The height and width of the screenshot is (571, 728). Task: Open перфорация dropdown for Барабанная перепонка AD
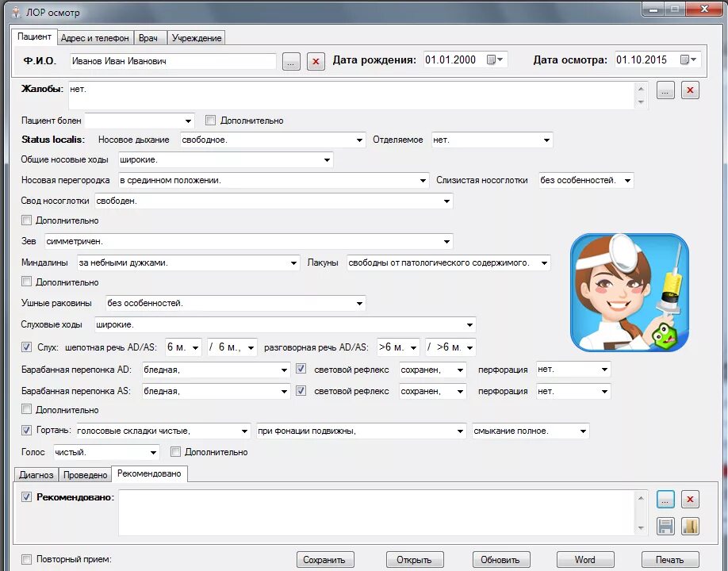tap(605, 370)
